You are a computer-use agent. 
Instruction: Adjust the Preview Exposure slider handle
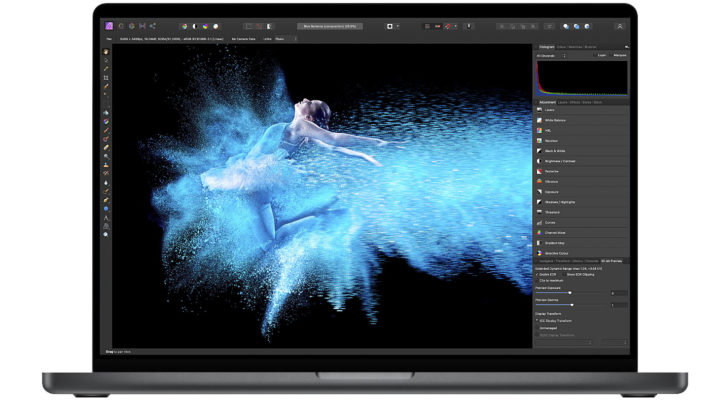pyautogui.click(x=570, y=293)
